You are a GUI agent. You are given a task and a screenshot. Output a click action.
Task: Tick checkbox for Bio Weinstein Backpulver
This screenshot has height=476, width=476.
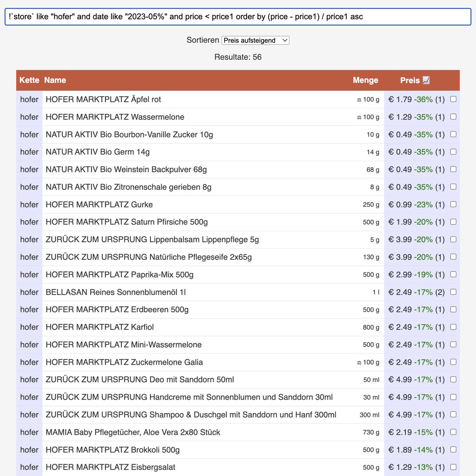point(453,169)
